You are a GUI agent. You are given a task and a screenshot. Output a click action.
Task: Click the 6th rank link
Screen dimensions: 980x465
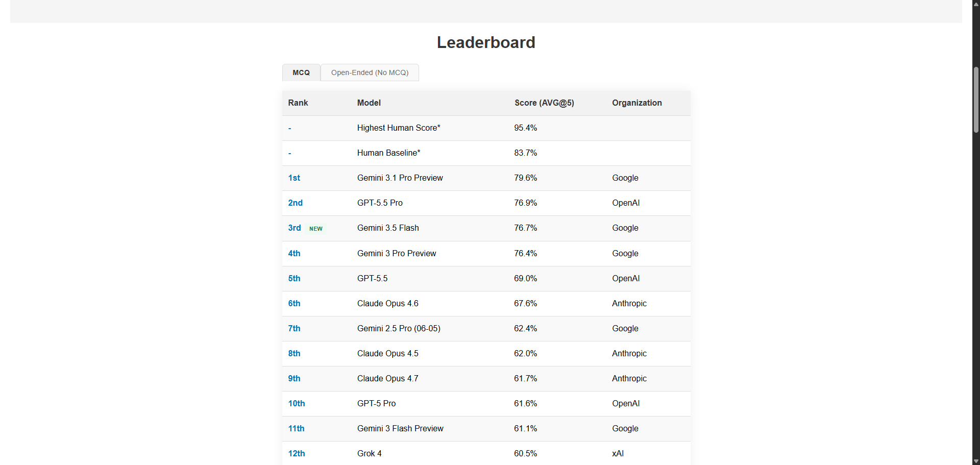coord(294,303)
